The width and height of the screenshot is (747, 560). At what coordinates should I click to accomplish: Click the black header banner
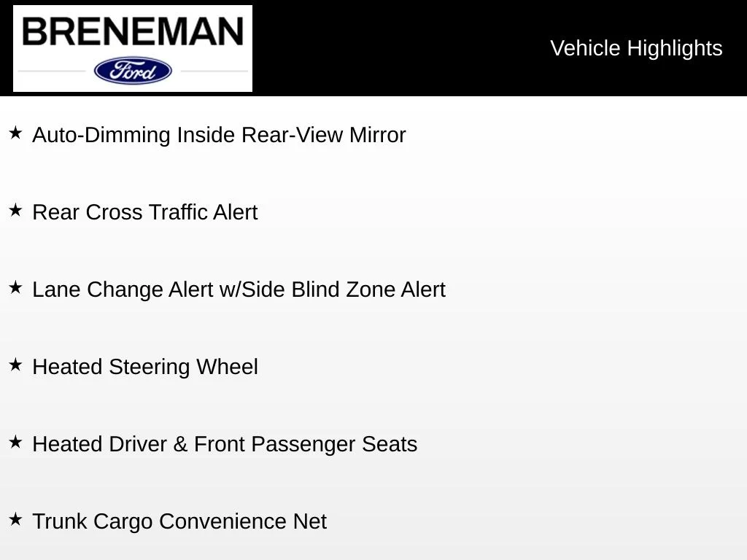click(x=373, y=48)
